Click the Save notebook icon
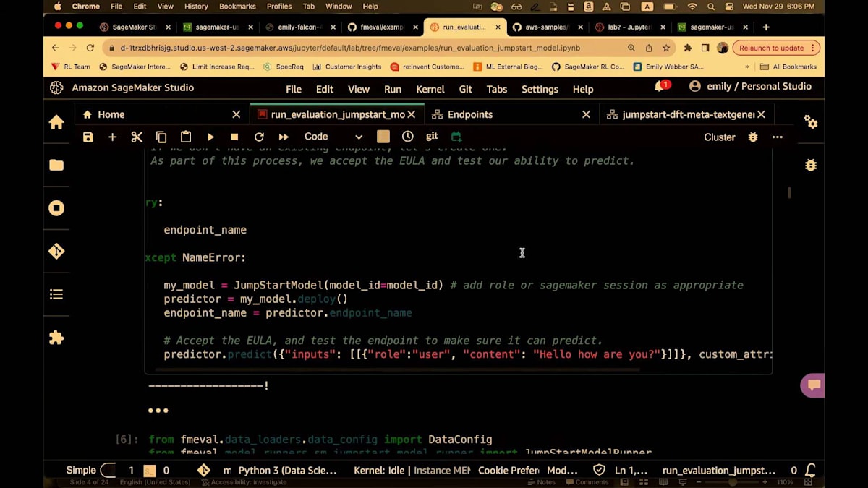The width and height of the screenshot is (868, 488). [88, 137]
